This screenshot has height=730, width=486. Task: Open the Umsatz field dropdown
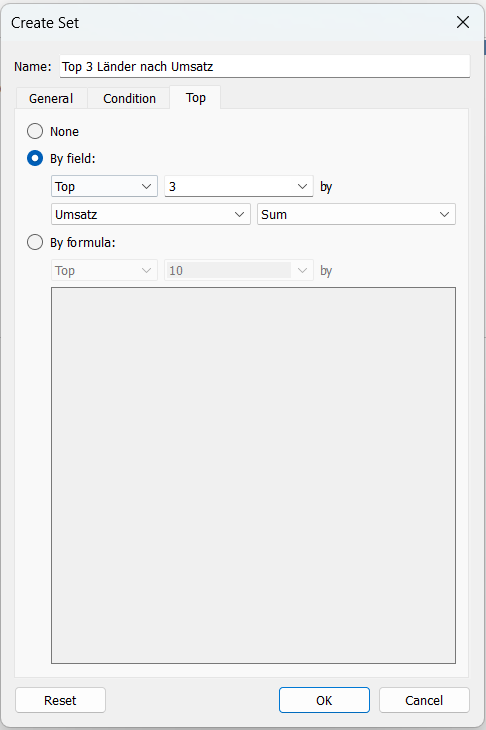(151, 214)
